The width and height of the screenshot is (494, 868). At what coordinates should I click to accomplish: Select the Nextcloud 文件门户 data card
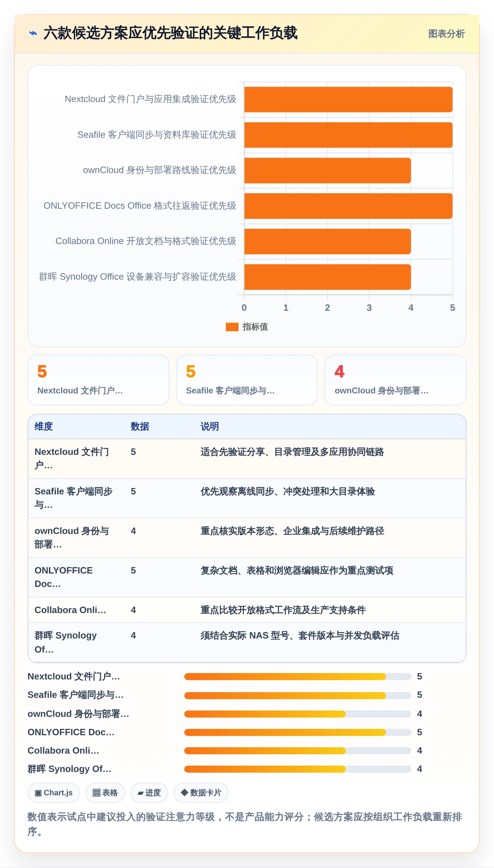pos(98,380)
